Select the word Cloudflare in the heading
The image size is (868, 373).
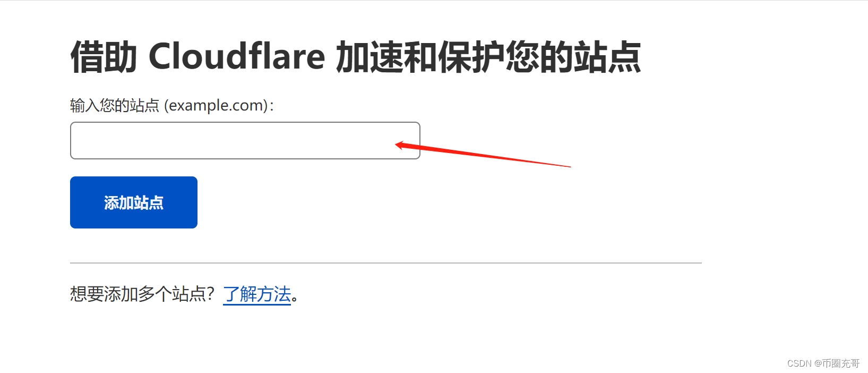(237, 56)
